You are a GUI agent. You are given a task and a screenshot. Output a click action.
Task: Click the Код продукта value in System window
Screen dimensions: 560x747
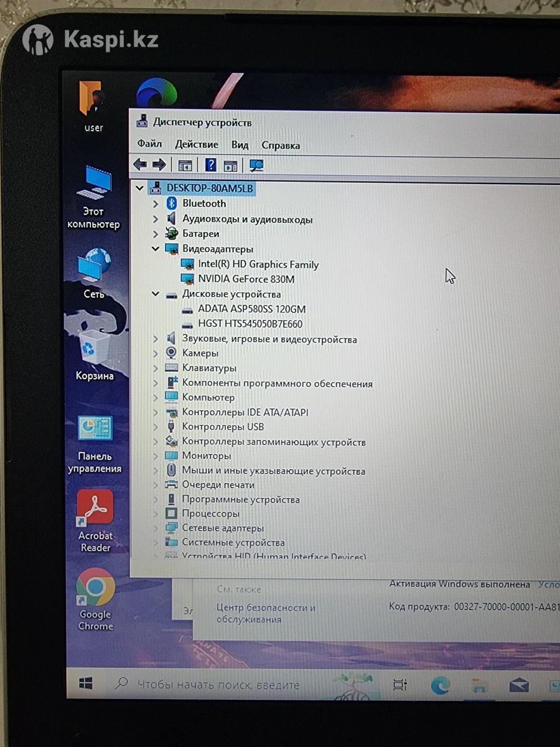[x=505, y=606]
